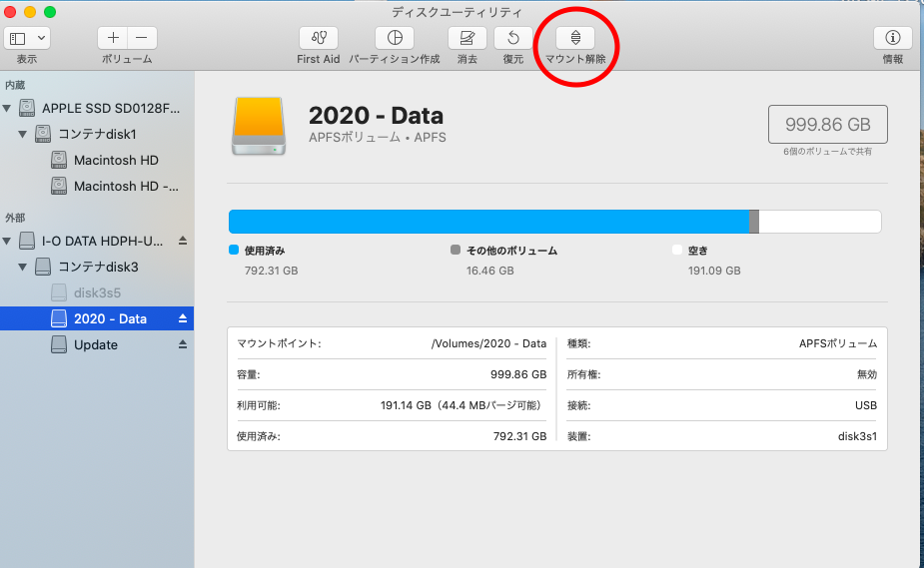Viewport: 924px width, 568px height.
Task: Click the 消去 erase toolbar icon
Action: (x=466, y=38)
